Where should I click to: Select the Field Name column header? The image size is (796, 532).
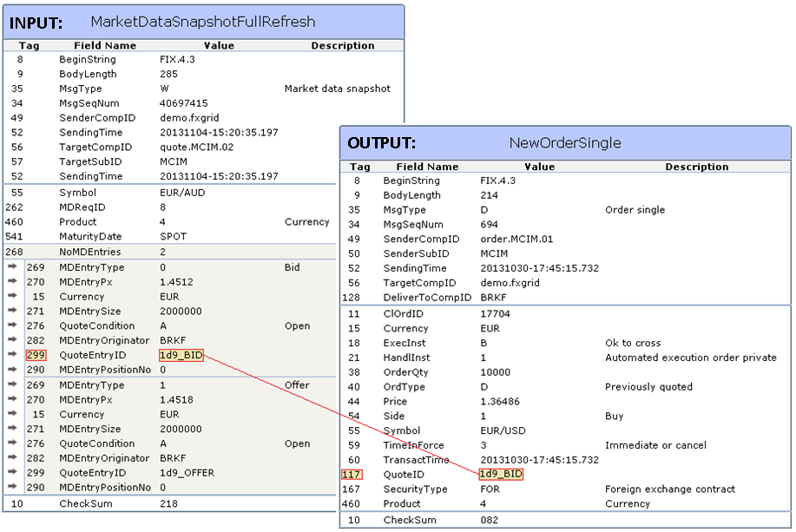[x=105, y=46]
